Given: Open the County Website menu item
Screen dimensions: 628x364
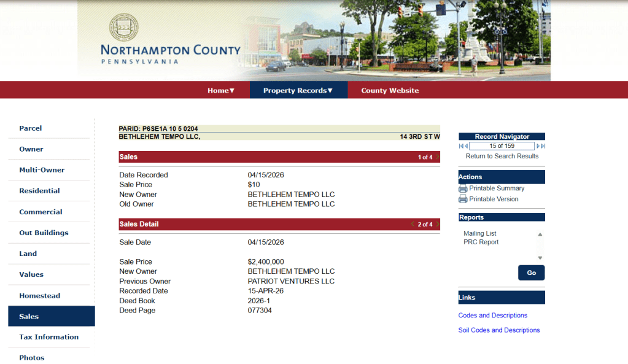Looking at the screenshot, I should [x=390, y=90].
